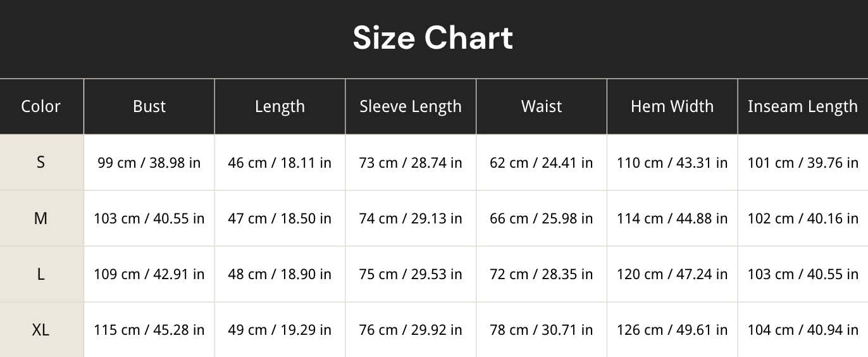Image resolution: width=868 pixels, height=357 pixels.
Task: Select the 102 cm / 40.16 in inseam cell
Action: click(x=803, y=218)
